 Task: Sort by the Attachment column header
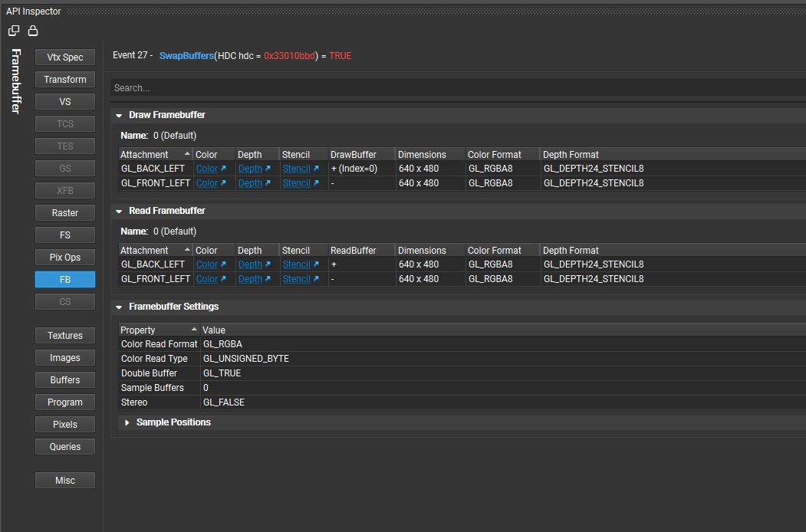(144, 154)
